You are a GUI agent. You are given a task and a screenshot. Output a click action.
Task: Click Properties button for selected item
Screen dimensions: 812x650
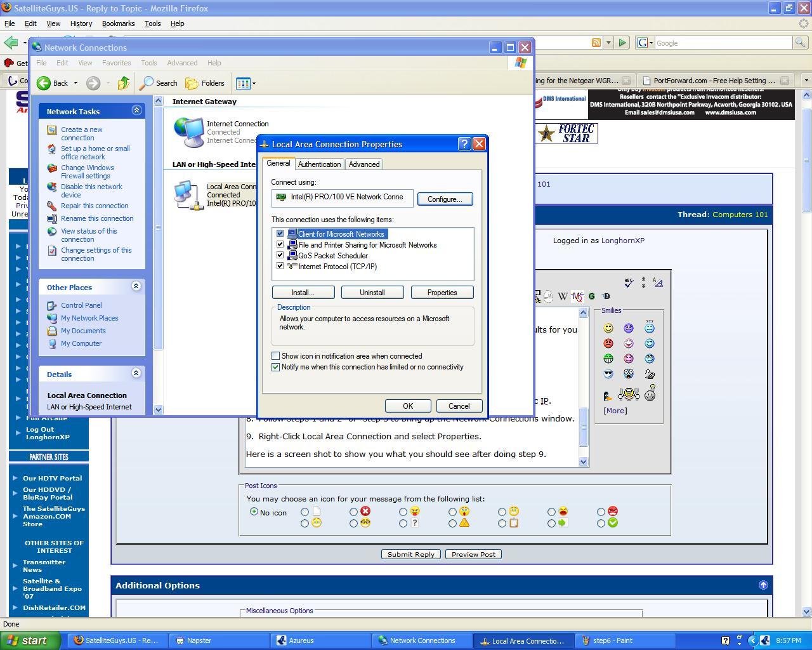[x=442, y=293]
